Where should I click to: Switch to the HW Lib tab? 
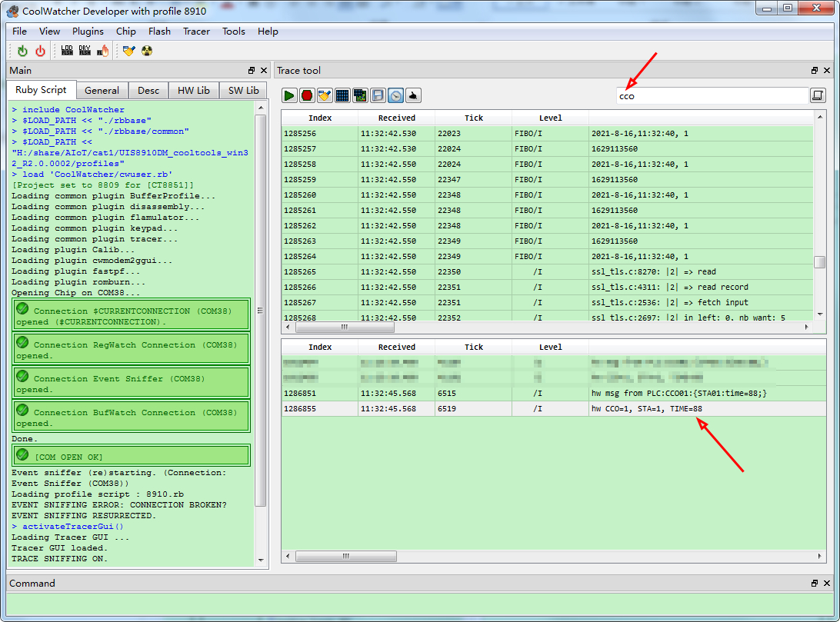tap(193, 90)
